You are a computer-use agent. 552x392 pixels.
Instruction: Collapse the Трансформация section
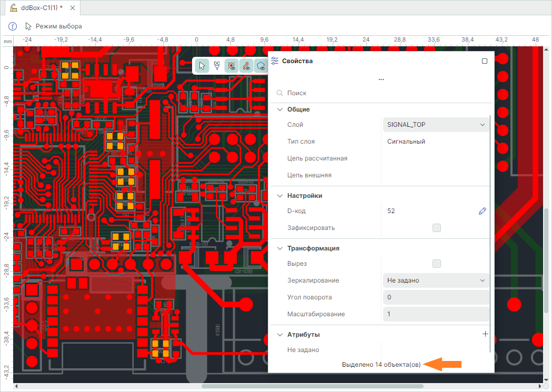pyautogui.click(x=279, y=248)
